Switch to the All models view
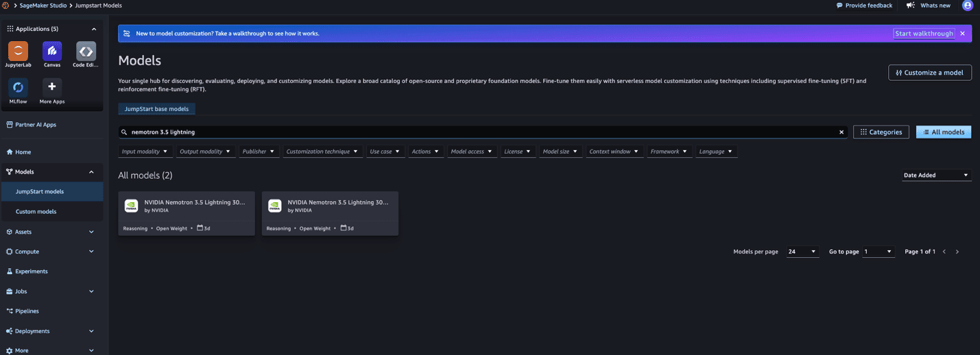Screen dimensions: 980x355 [x=944, y=132]
